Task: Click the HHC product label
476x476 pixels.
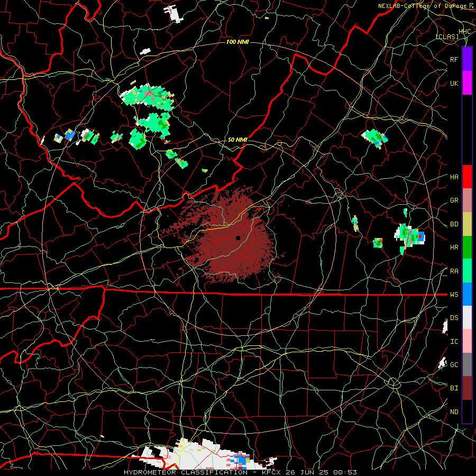Action: click(464, 32)
